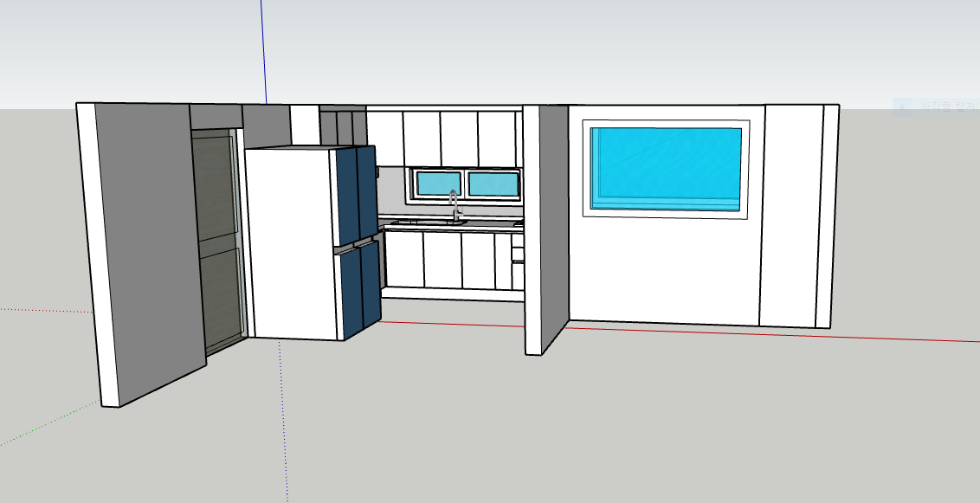Select the gray sliding door left of the refrigerator
980x503 pixels.
point(217,241)
